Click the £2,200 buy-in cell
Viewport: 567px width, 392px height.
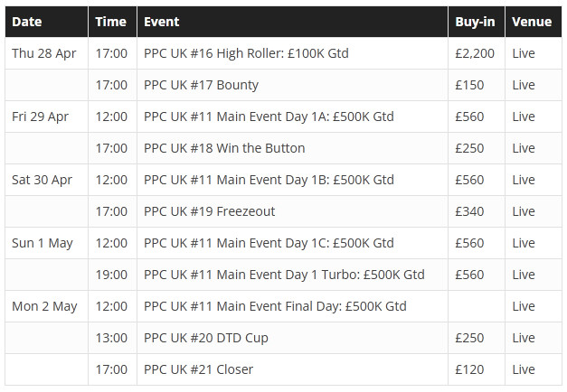click(477, 53)
